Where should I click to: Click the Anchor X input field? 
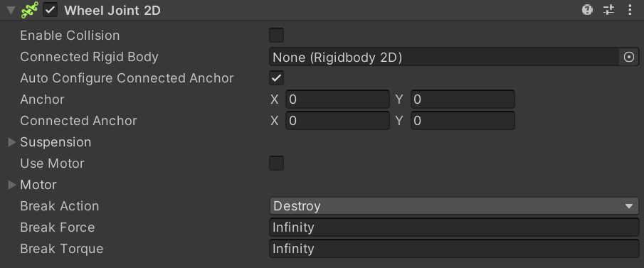[x=337, y=100]
